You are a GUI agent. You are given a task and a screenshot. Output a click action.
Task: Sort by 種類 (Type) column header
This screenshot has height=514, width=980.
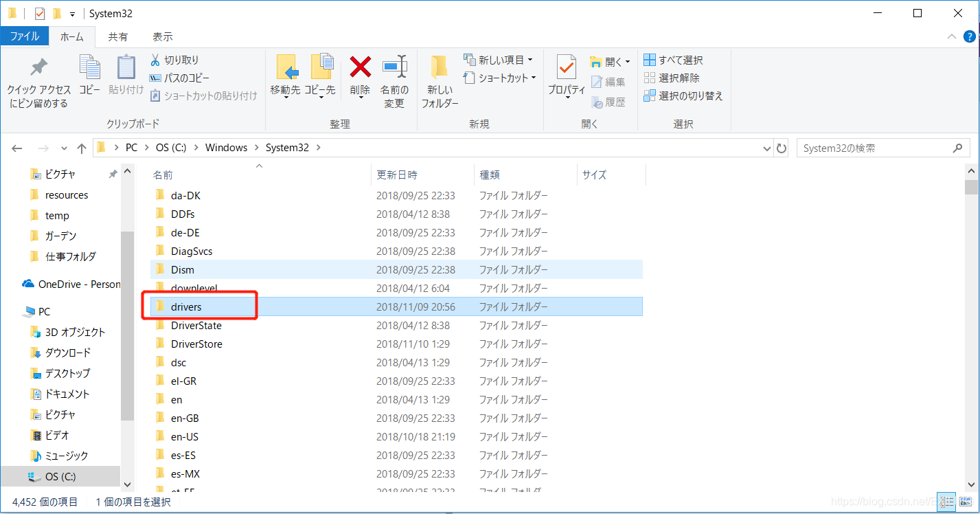(525, 175)
